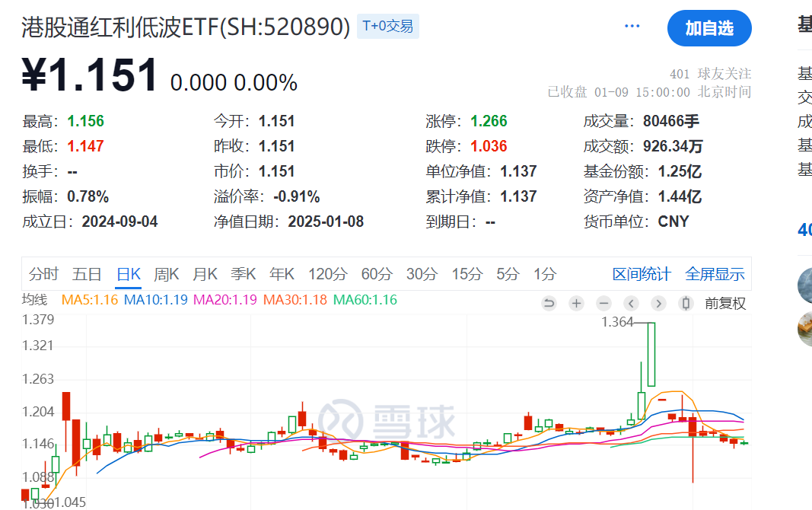Click the 溢价率 value -0.91%
This screenshot has height=510, width=812.
[x=296, y=196]
